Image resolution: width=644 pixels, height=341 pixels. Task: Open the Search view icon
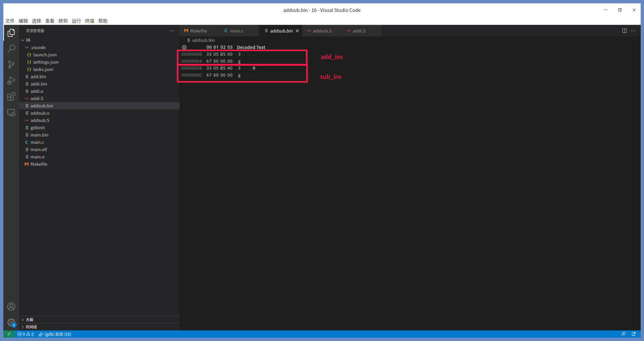(x=11, y=49)
